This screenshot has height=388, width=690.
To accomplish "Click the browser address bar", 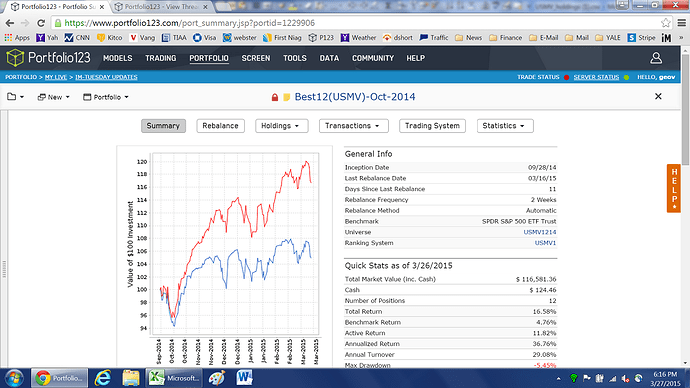I will pyautogui.click(x=356, y=23).
